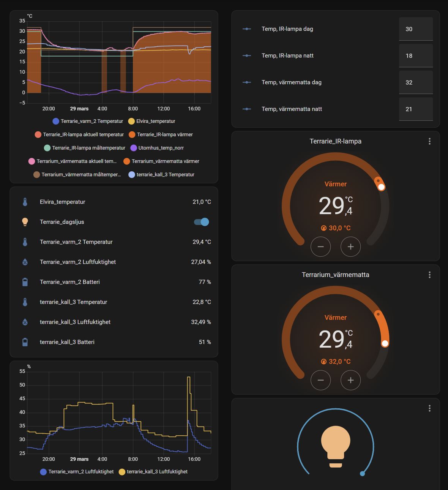Click the battery icon for Terrarie_varm_2 Batteri
This screenshot has width=448, height=490.
[x=25, y=282]
